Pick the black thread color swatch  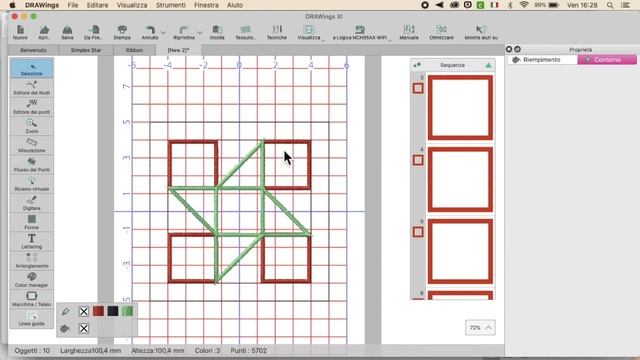click(x=113, y=311)
